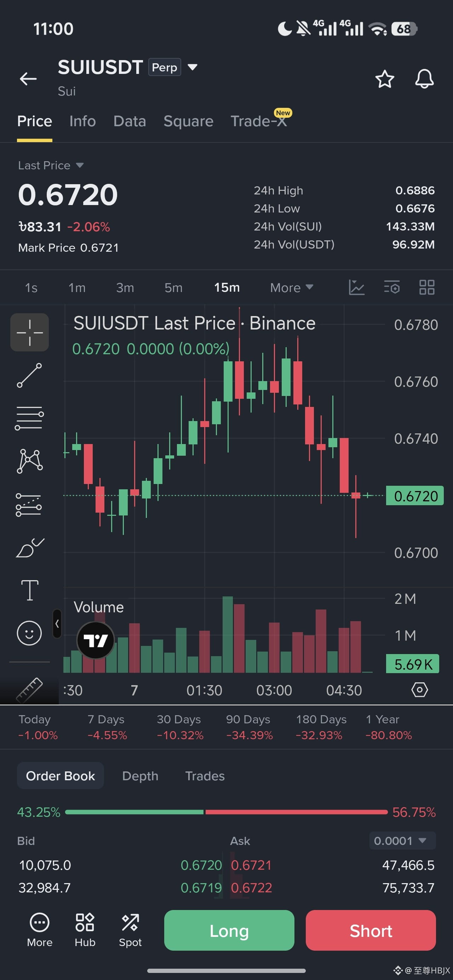
Task: Open chart axis settings hexagon icon
Action: click(419, 689)
